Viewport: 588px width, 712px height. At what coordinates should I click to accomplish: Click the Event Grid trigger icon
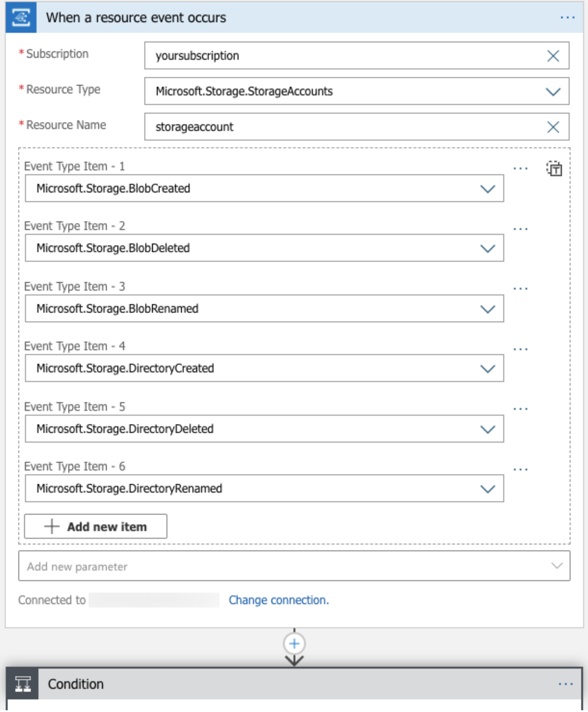[x=21, y=18]
